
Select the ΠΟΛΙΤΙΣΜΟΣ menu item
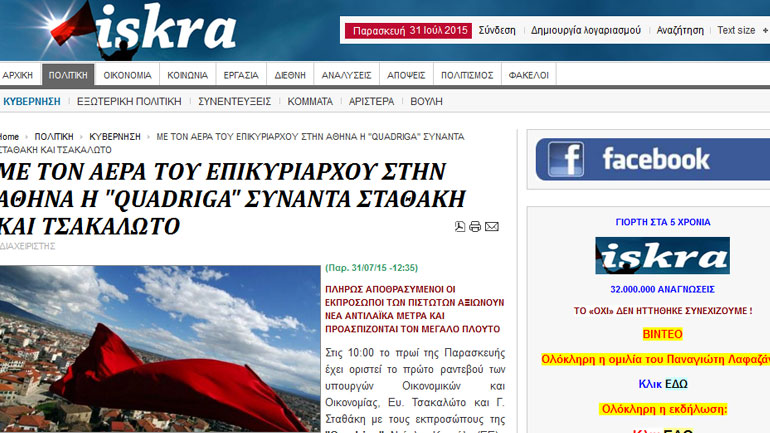pyautogui.click(x=467, y=75)
